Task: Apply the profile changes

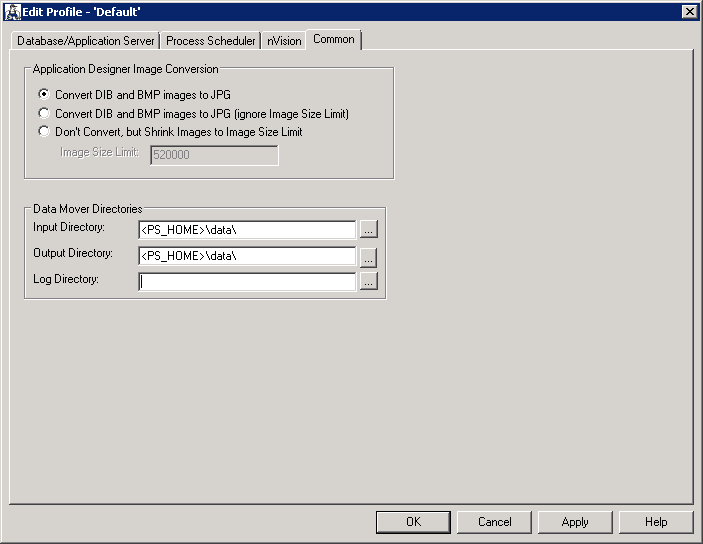Action: 575,522
